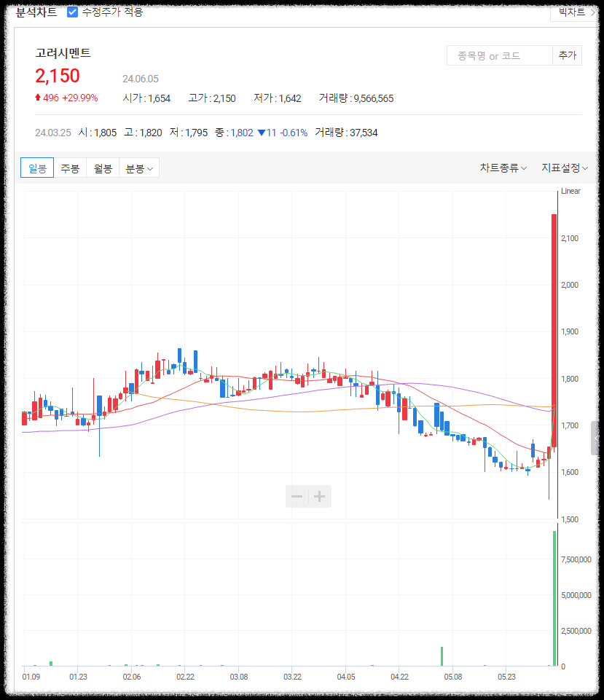The image size is (604, 700).
Task: Switch to the 월봉 tab
Action: [103, 168]
